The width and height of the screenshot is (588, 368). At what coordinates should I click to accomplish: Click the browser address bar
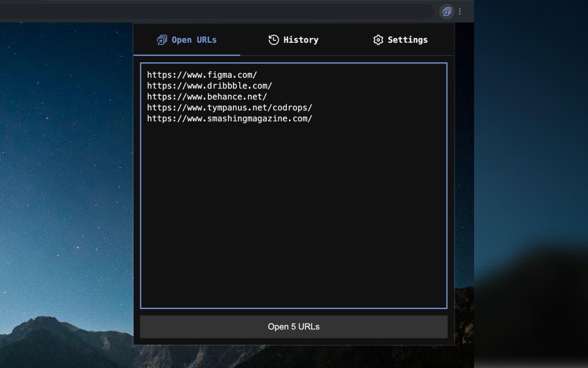216,11
